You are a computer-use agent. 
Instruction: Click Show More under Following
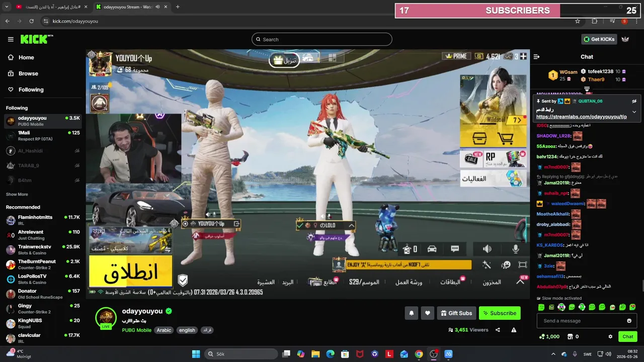pos(17,194)
